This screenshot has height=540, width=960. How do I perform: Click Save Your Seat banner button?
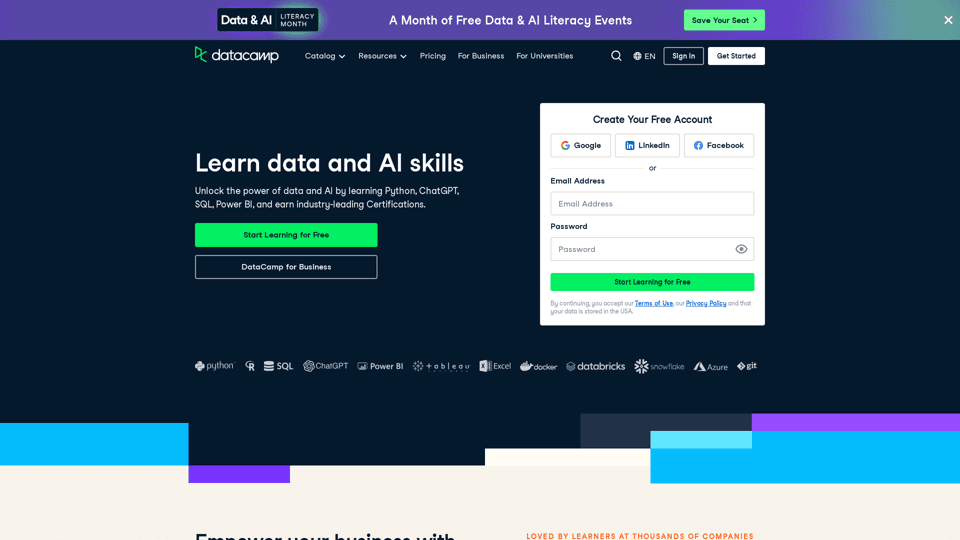coord(724,20)
